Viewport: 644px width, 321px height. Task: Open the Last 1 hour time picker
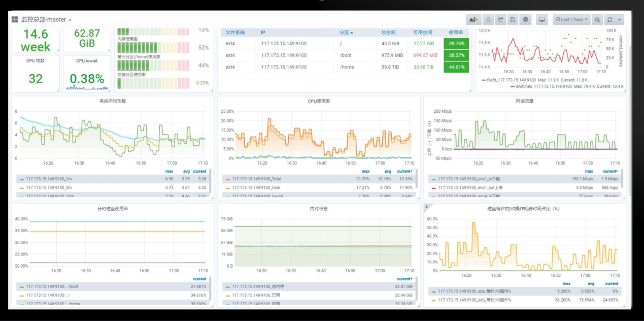pyautogui.click(x=572, y=20)
